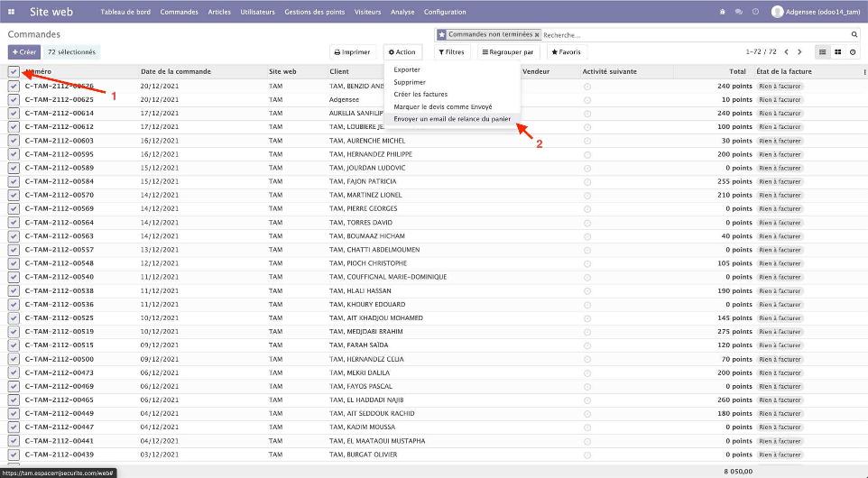Image resolution: width=868 pixels, height=478 pixels.
Task: Choose 'Envoyer un email de relance du panier'
Action: click(452, 119)
